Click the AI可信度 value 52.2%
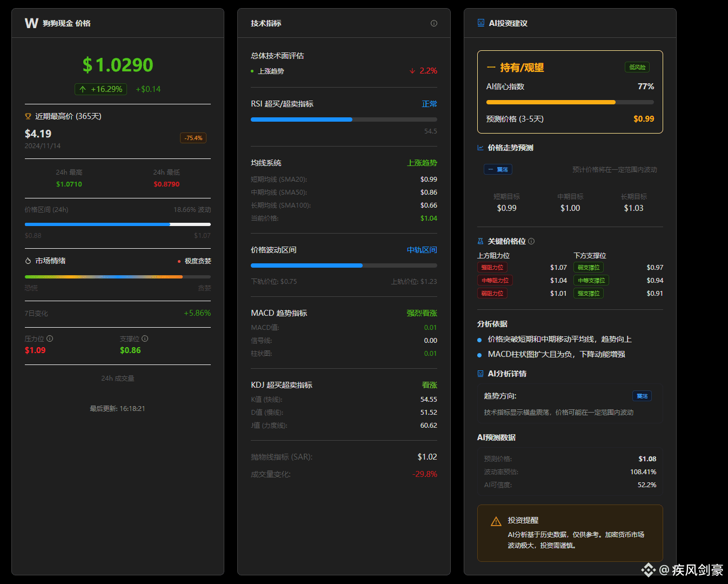This screenshot has height=584, width=728. [647, 485]
